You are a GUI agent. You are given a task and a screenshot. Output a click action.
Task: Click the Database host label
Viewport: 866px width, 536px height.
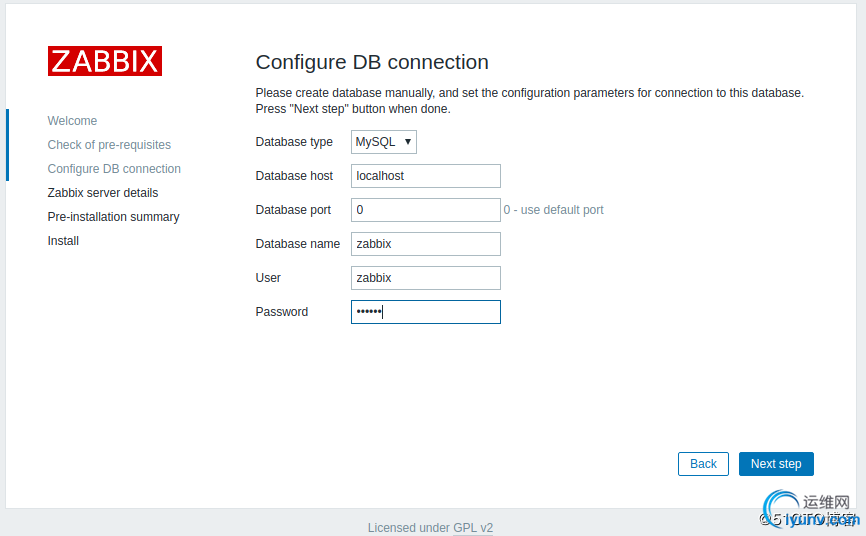(x=294, y=176)
